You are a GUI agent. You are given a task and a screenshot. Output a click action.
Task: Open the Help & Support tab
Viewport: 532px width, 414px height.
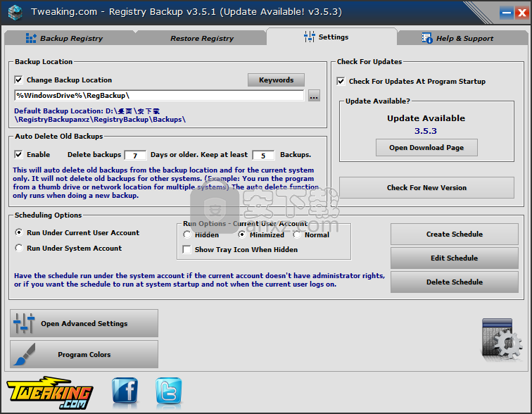point(463,38)
